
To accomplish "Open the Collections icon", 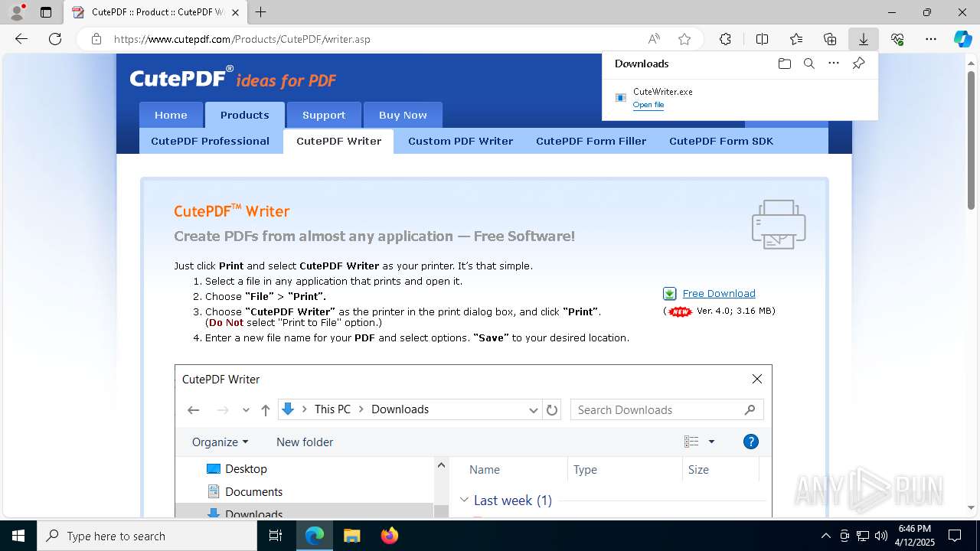I will click(x=830, y=39).
